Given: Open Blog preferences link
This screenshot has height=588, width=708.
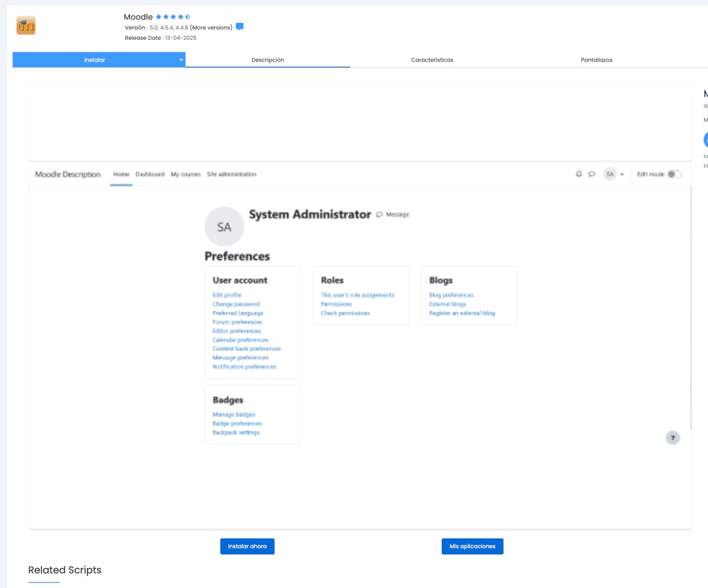Looking at the screenshot, I should pyautogui.click(x=451, y=295).
